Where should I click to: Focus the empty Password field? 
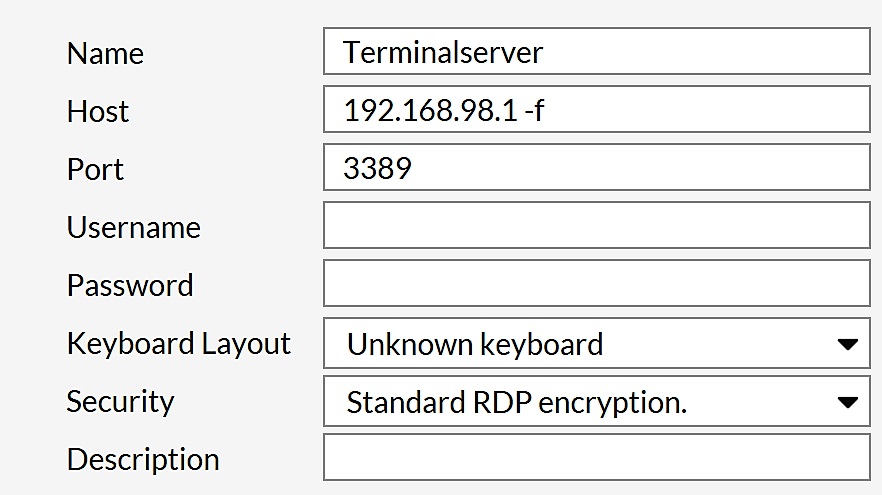pos(596,284)
